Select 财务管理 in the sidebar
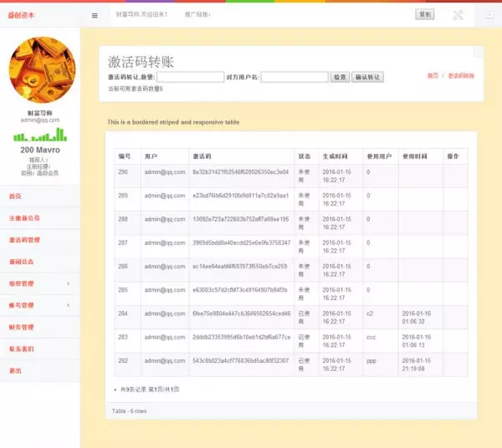Viewport: 502px width, 448px height. (21, 327)
